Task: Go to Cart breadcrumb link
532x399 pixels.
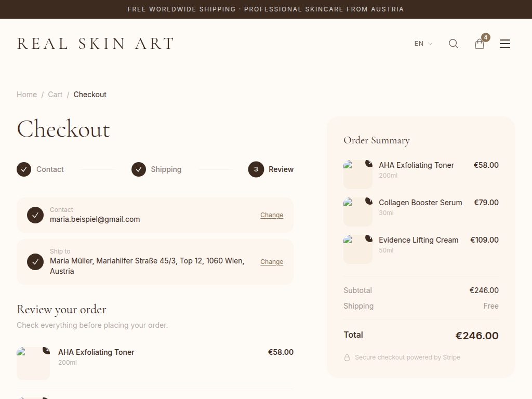Action: pyautogui.click(x=55, y=95)
